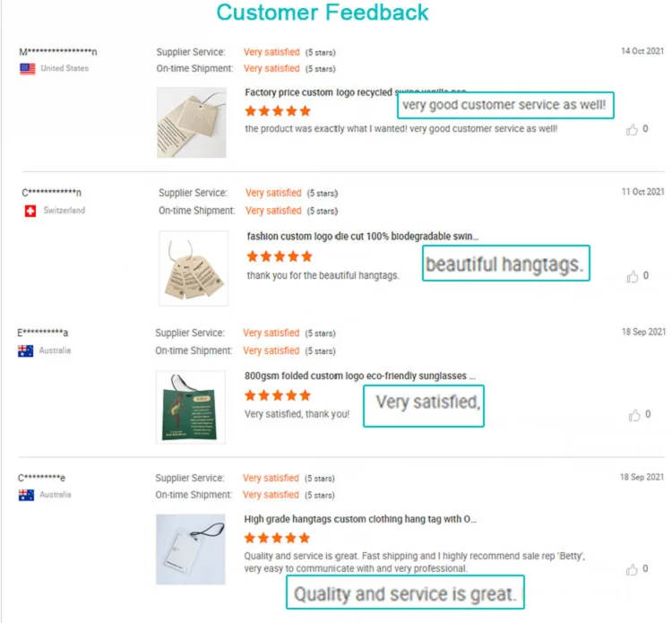Like the review recommending sale rep Betty
The height and width of the screenshot is (623, 672).
pos(632,569)
